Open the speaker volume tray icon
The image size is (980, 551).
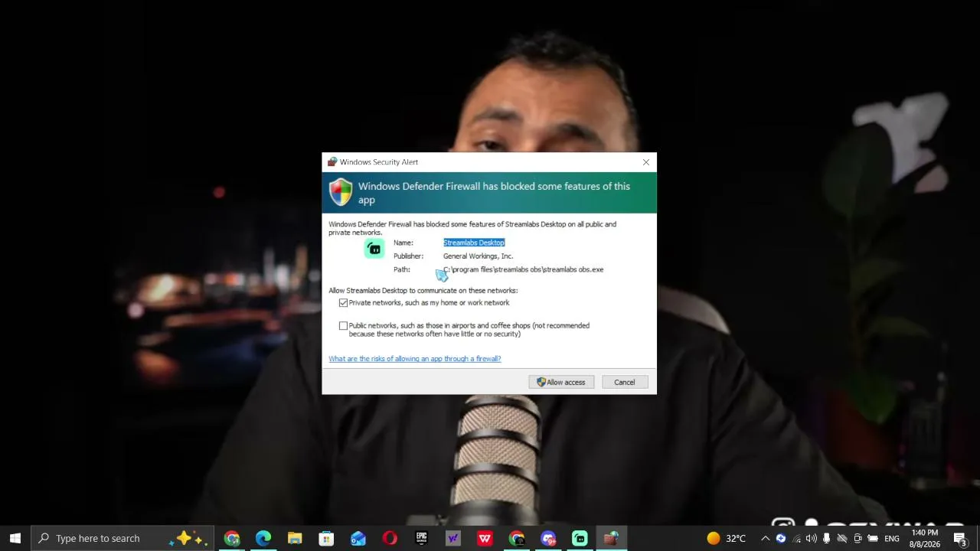(x=812, y=538)
